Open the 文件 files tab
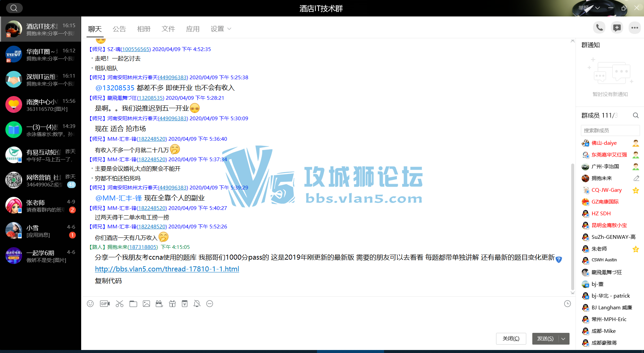644x353 pixels. click(168, 29)
